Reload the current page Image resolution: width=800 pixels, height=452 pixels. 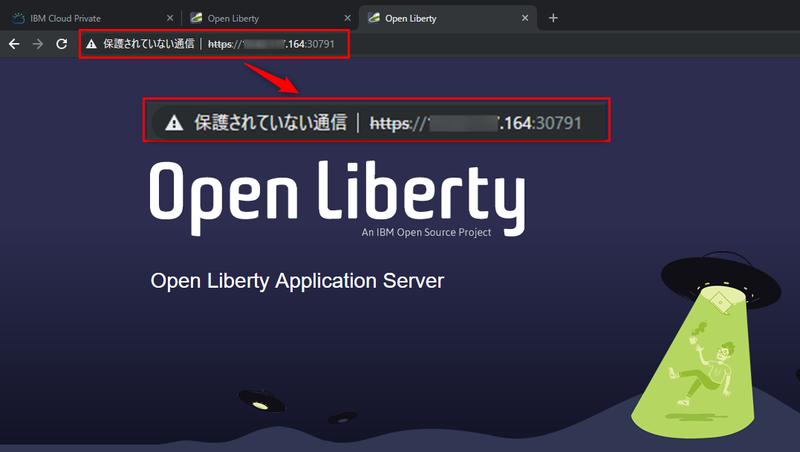pos(62,44)
